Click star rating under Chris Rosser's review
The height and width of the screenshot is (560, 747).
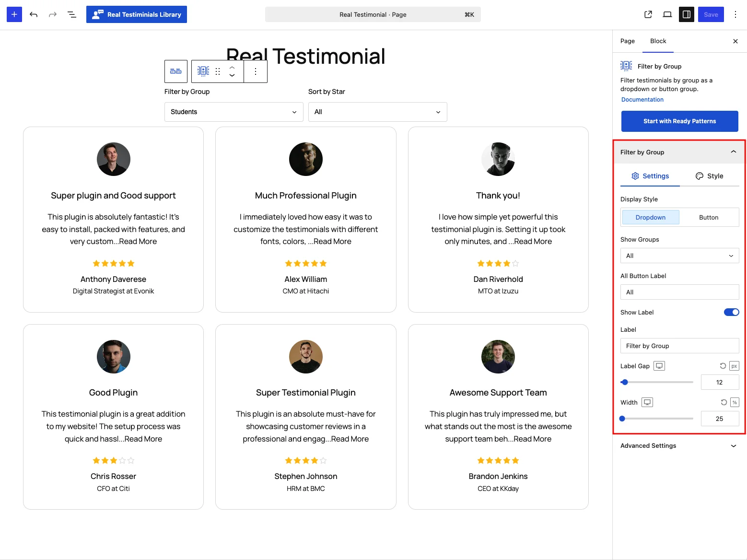tap(114, 461)
